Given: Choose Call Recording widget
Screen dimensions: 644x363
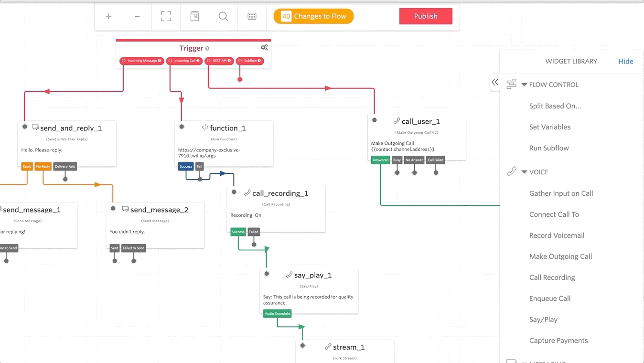Looking at the screenshot, I should [552, 278].
